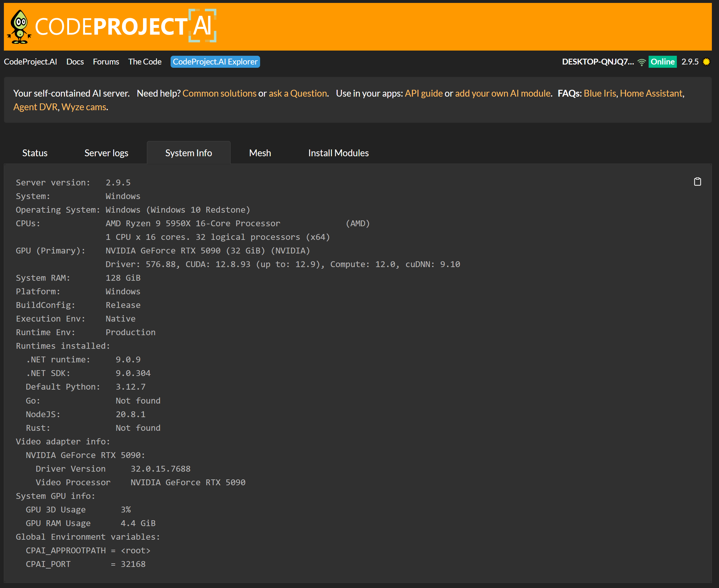The width and height of the screenshot is (719, 588).
Task: Click the .NET runtime 9.0.9 value
Action: [128, 360]
